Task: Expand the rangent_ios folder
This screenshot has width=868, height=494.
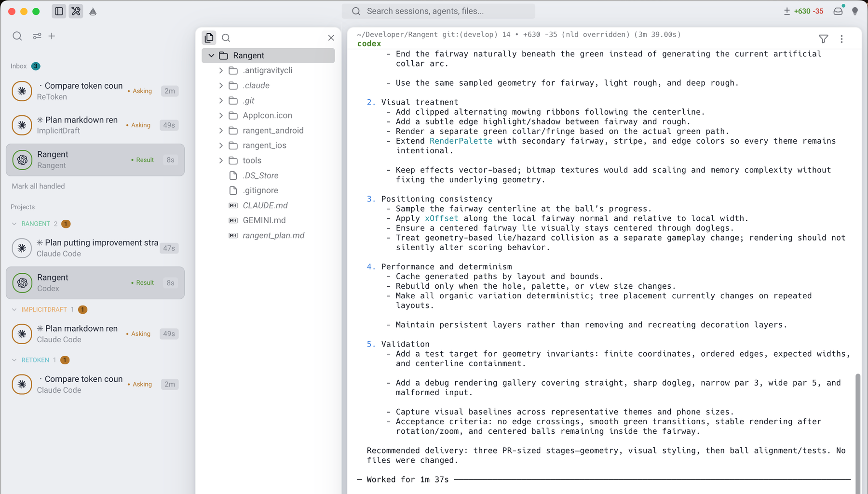Action: (x=221, y=146)
